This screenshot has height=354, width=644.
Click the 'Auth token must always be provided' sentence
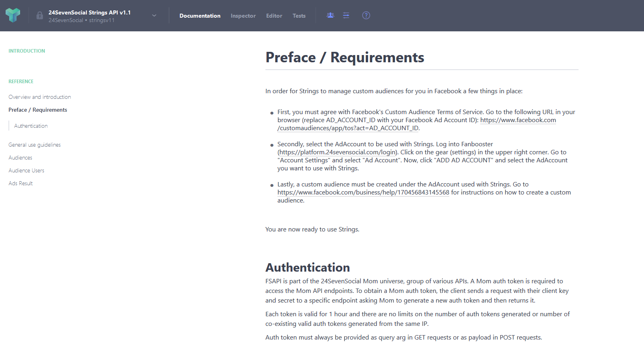[x=404, y=338]
